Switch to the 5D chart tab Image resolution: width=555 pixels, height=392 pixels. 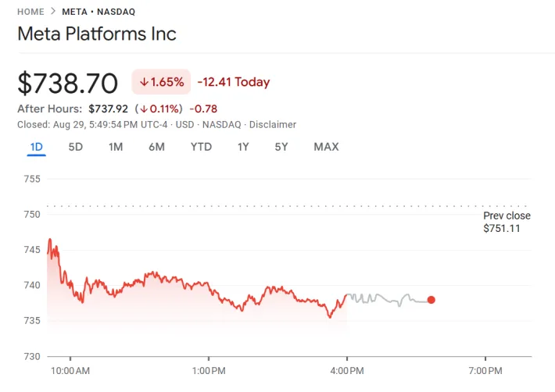pos(76,147)
